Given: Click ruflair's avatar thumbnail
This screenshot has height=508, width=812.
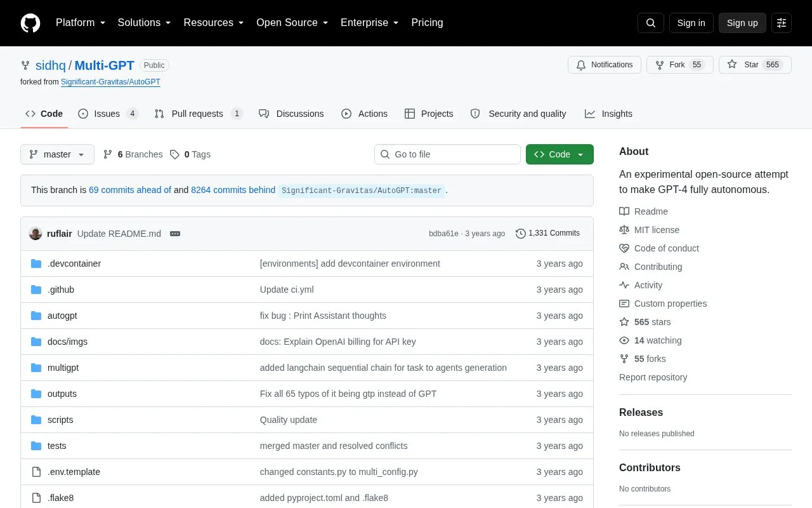Looking at the screenshot, I should coord(36,234).
